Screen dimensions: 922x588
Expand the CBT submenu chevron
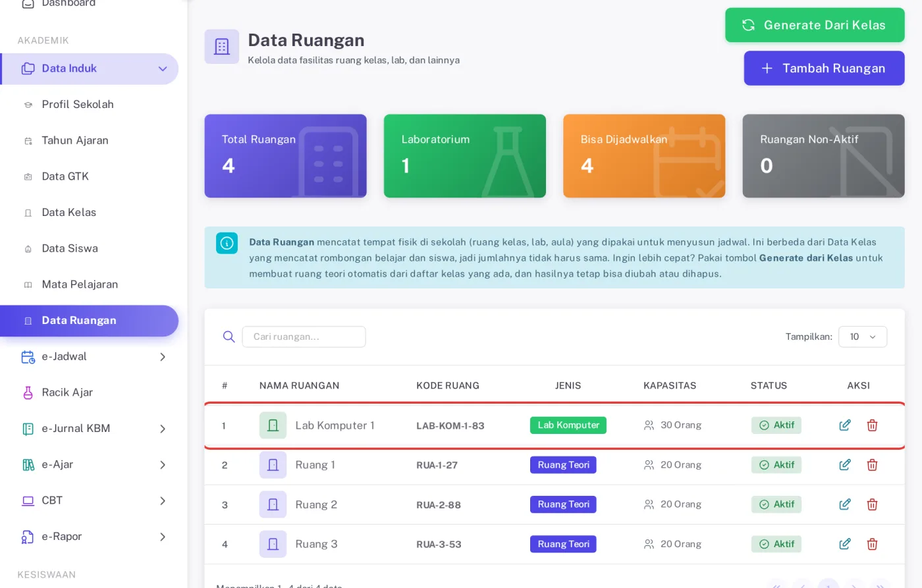pyautogui.click(x=163, y=501)
